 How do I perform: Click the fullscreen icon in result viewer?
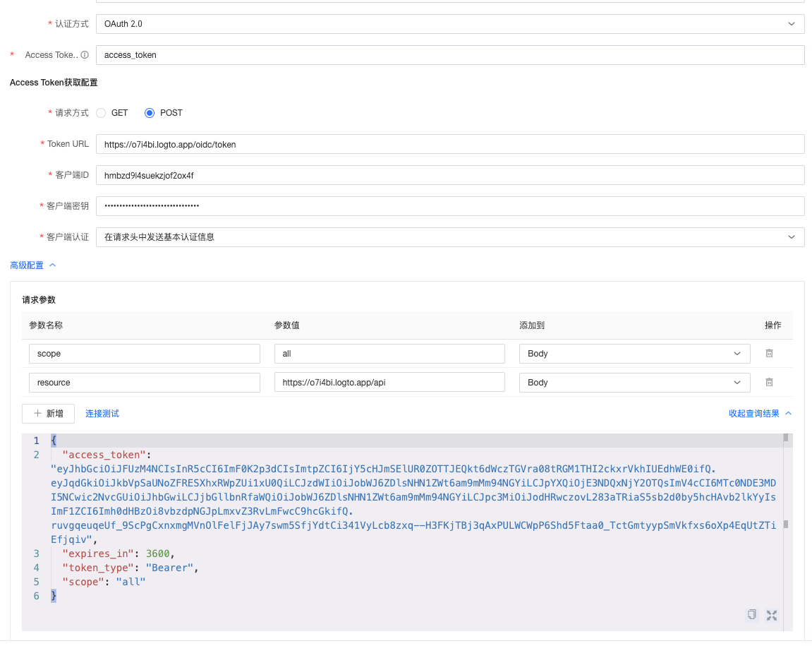pyautogui.click(x=771, y=615)
